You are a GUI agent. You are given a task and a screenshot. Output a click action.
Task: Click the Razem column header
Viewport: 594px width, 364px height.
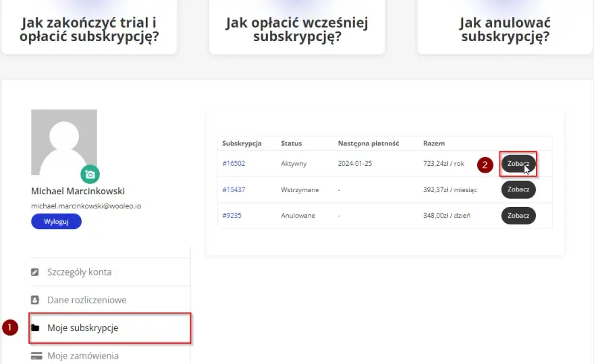(x=434, y=144)
